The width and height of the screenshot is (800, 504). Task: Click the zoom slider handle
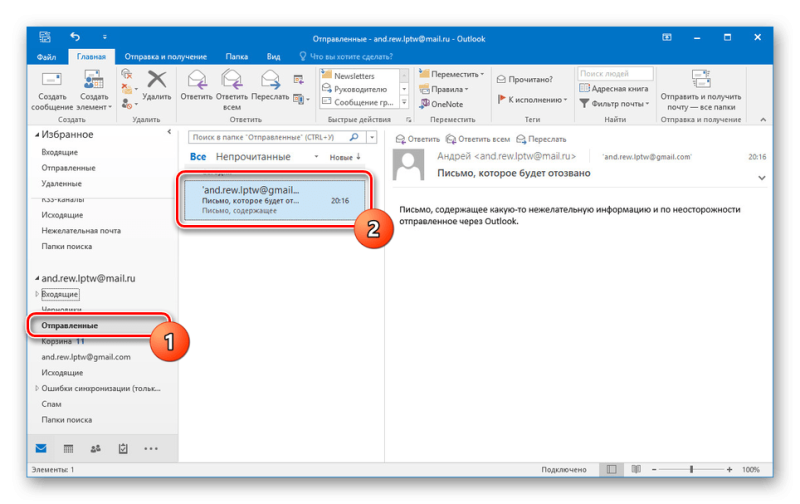[x=691, y=469]
